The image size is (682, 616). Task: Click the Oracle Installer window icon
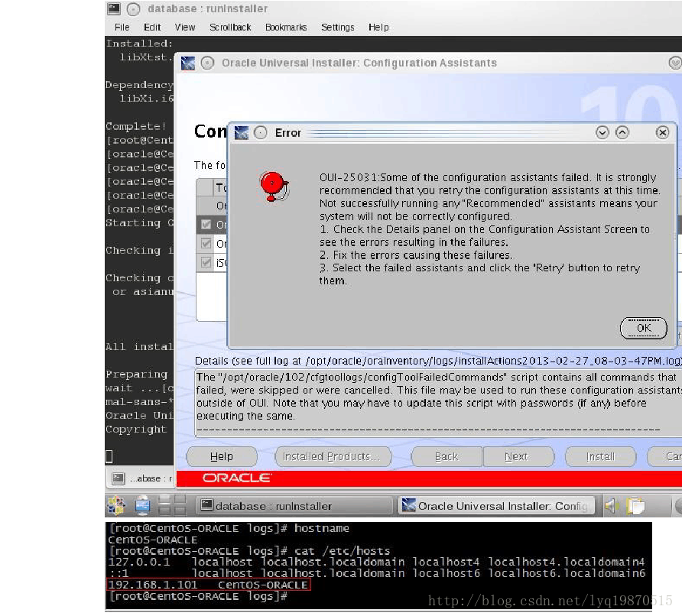(188, 63)
